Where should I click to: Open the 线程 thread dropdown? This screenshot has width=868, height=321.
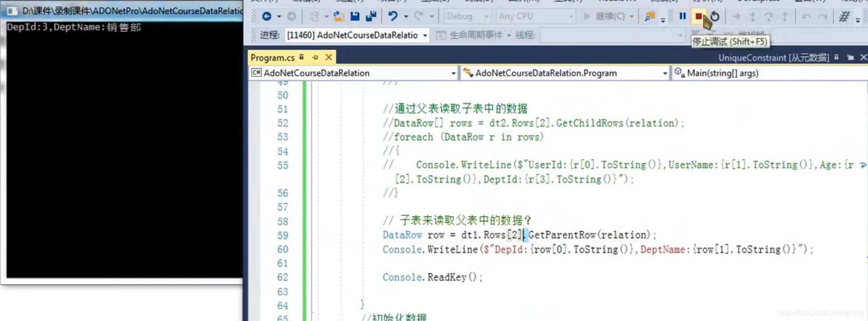pyautogui.click(x=612, y=35)
